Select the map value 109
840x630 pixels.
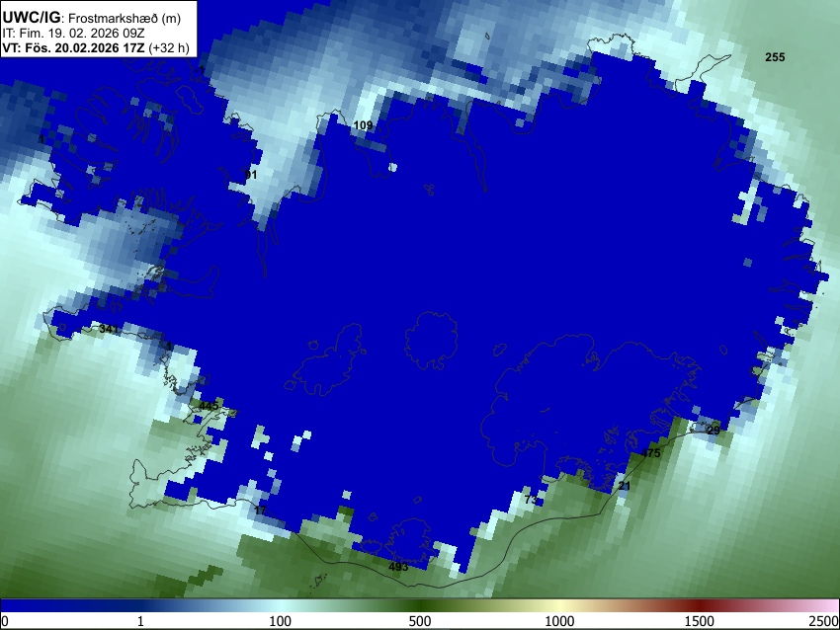point(363,125)
